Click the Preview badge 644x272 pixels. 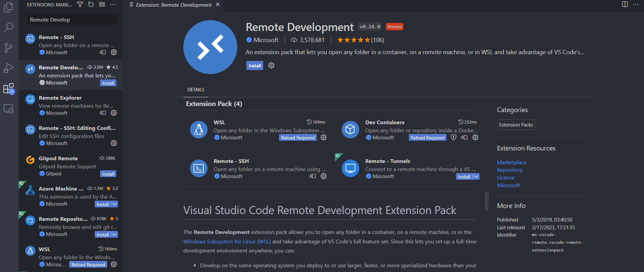[x=394, y=27]
